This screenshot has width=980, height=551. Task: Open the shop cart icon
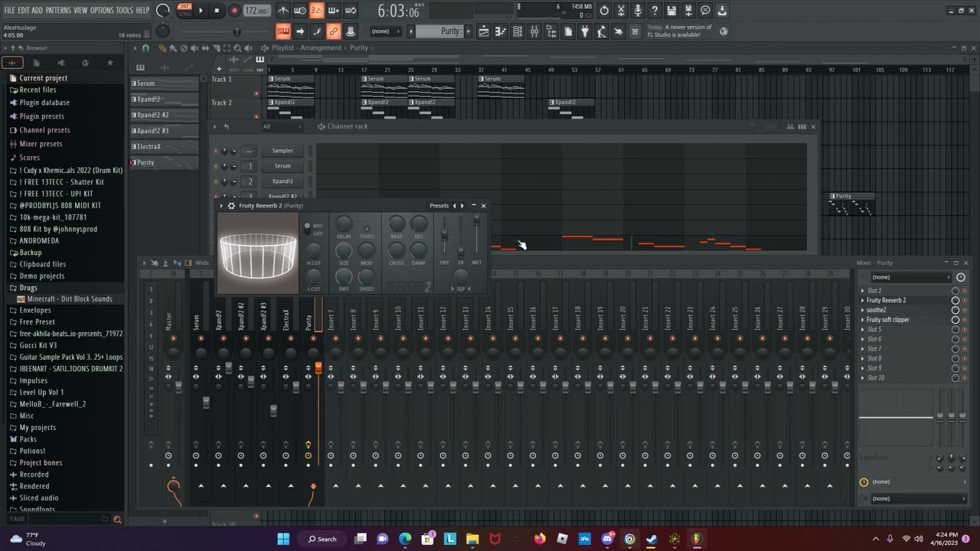pyautogui.click(x=634, y=31)
